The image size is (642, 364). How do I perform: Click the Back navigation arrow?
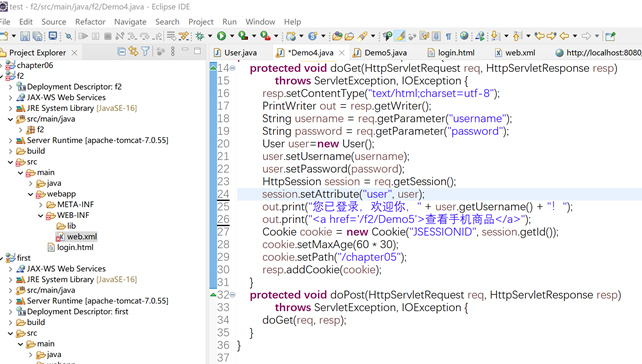coord(564,36)
